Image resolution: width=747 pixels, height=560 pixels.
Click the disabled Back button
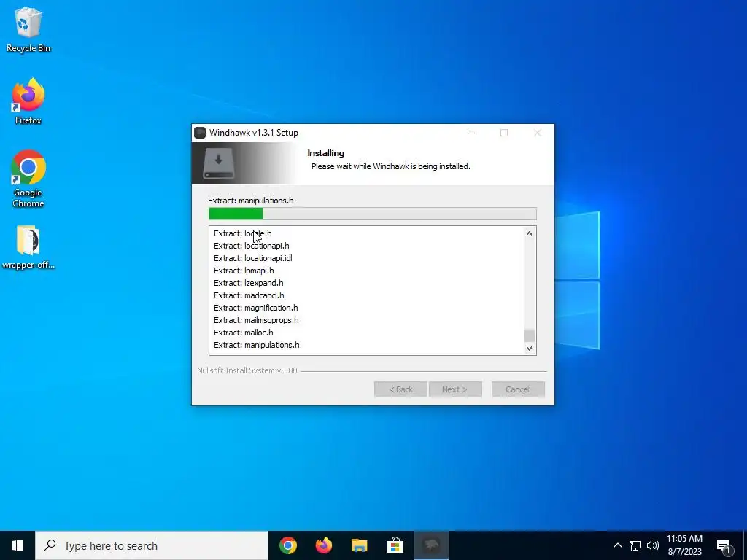[400, 389]
